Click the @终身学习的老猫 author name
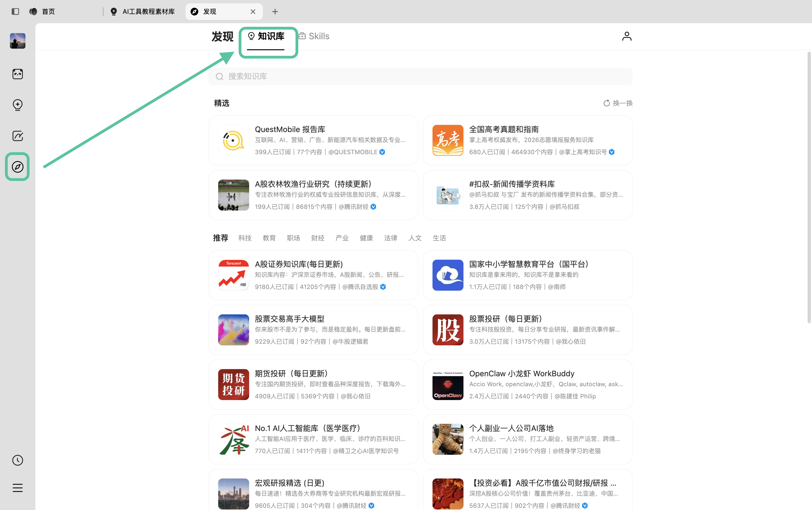Image resolution: width=812 pixels, height=510 pixels. pyautogui.click(x=577, y=451)
